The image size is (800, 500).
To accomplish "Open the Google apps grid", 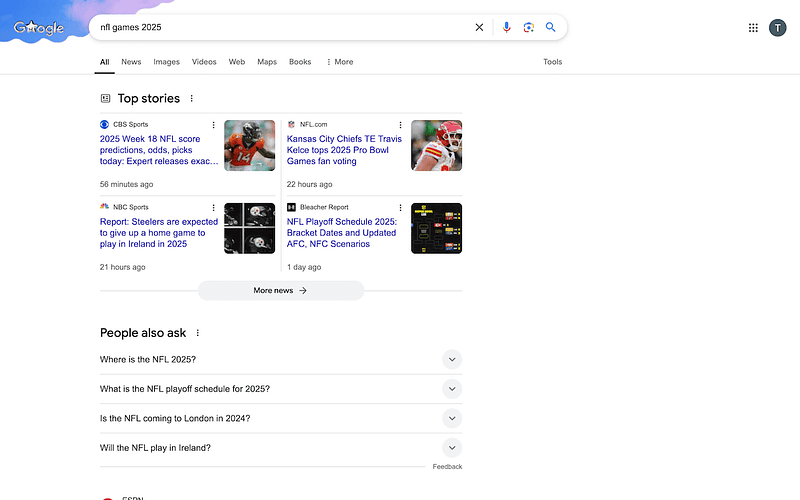I will [753, 28].
